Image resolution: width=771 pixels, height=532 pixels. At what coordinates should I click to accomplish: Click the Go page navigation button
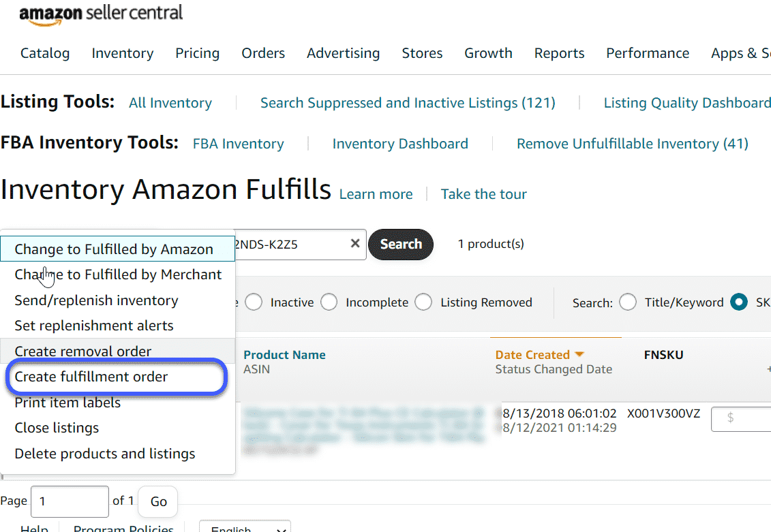pyautogui.click(x=157, y=501)
